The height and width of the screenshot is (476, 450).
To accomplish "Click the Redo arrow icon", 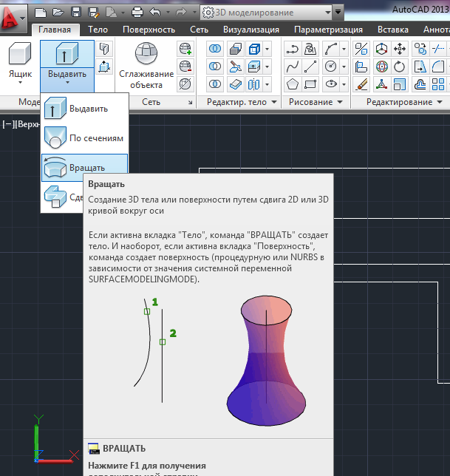I will pos(181,13).
